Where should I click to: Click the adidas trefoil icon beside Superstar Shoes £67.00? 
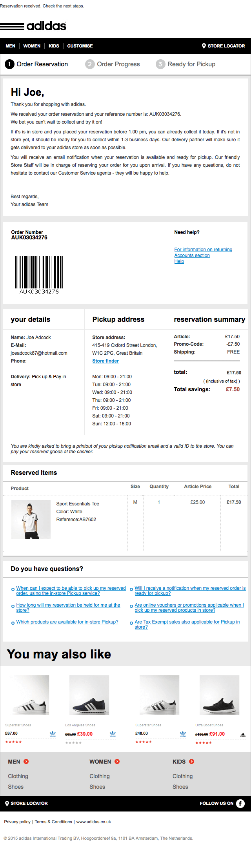(53, 733)
